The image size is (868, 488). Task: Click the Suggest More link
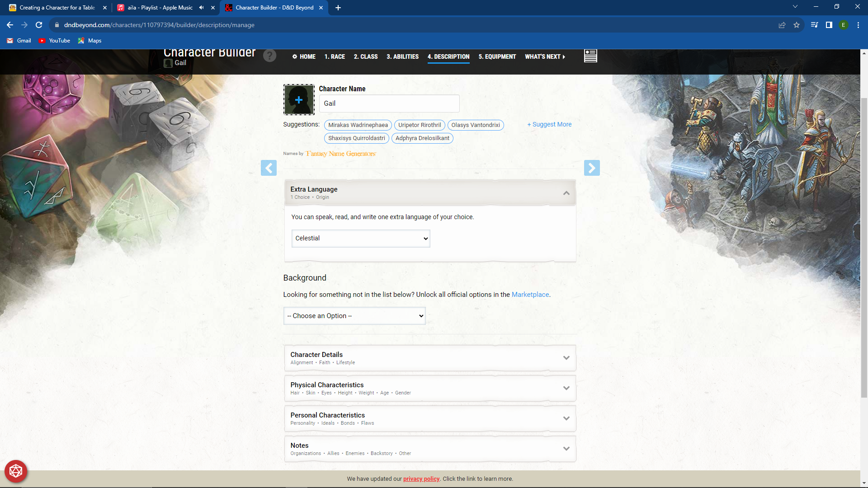tap(549, 124)
